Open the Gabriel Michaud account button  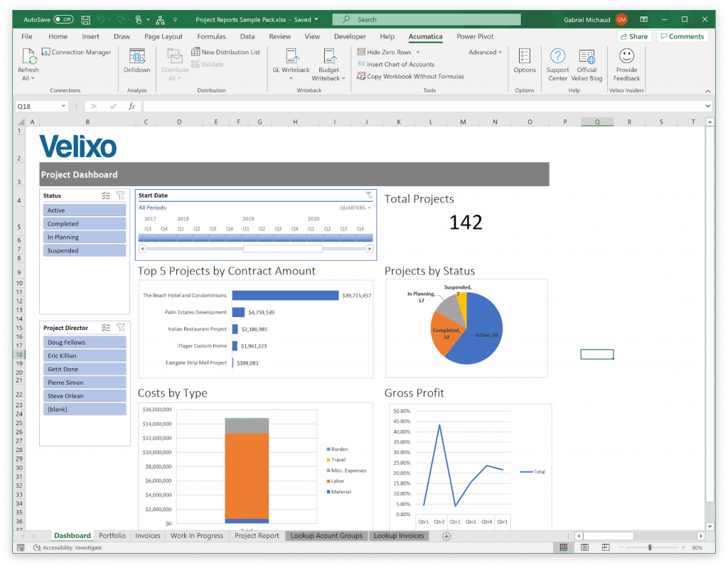(595, 19)
